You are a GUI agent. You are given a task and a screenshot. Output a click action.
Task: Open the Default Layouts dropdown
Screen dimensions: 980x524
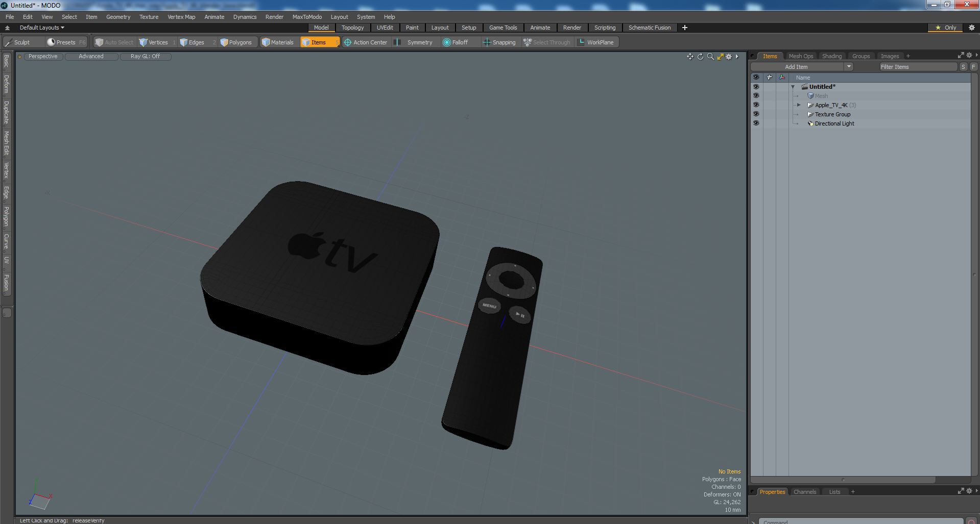42,28
